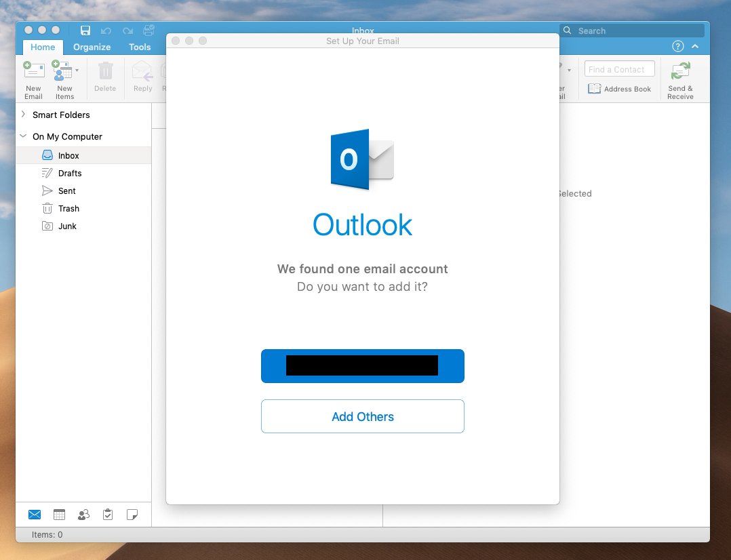Click the Outlook logo in the setup dialog
This screenshot has height=560, width=731.
(x=362, y=159)
